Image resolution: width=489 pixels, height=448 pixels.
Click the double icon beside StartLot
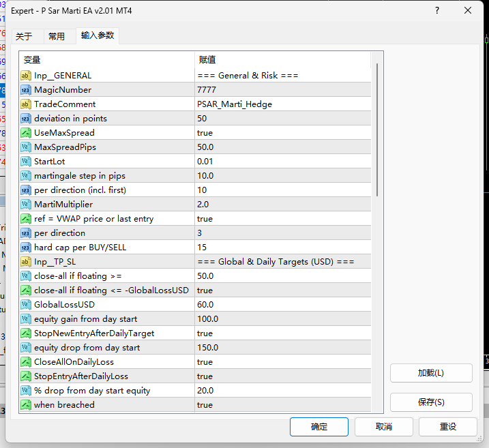click(26, 162)
